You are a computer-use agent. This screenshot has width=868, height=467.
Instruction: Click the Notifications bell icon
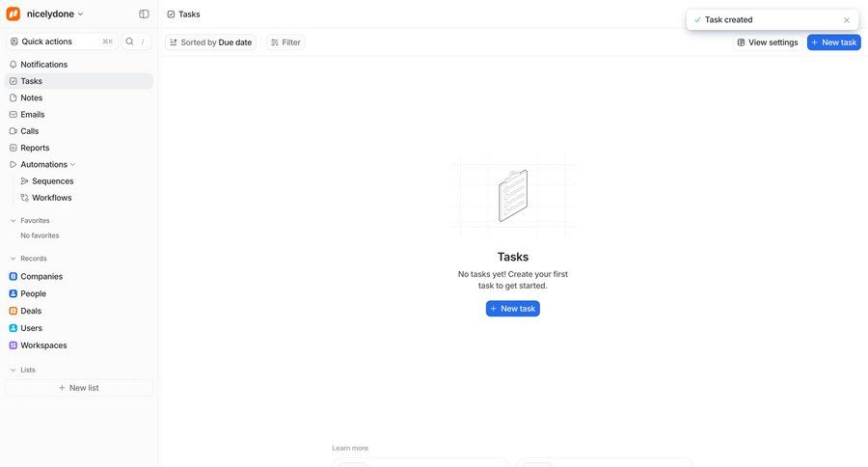14,65
